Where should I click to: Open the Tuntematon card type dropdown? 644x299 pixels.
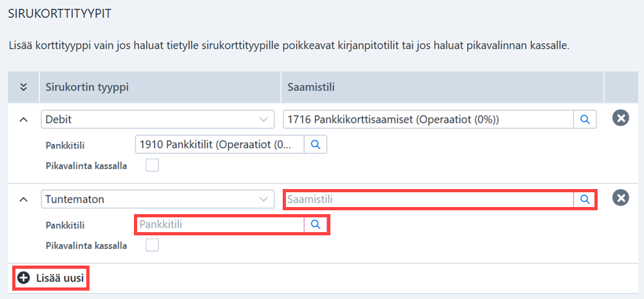pyautogui.click(x=158, y=199)
